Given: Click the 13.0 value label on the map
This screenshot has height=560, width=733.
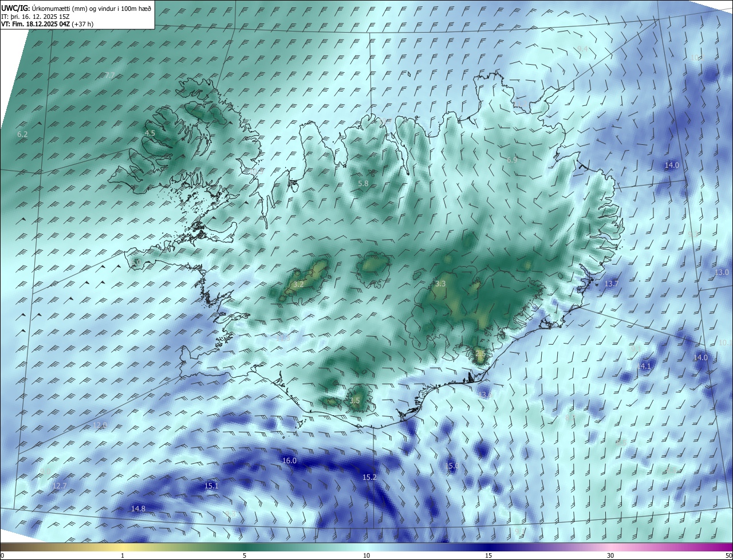Looking at the screenshot, I should (x=722, y=273).
